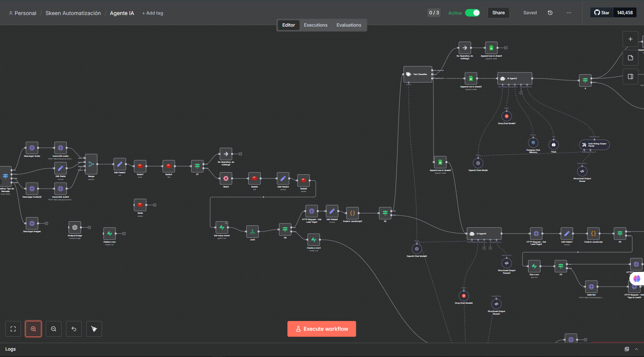This screenshot has height=357, width=644.
Task: Zoom out of the canvas
Action: pyautogui.click(x=54, y=329)
